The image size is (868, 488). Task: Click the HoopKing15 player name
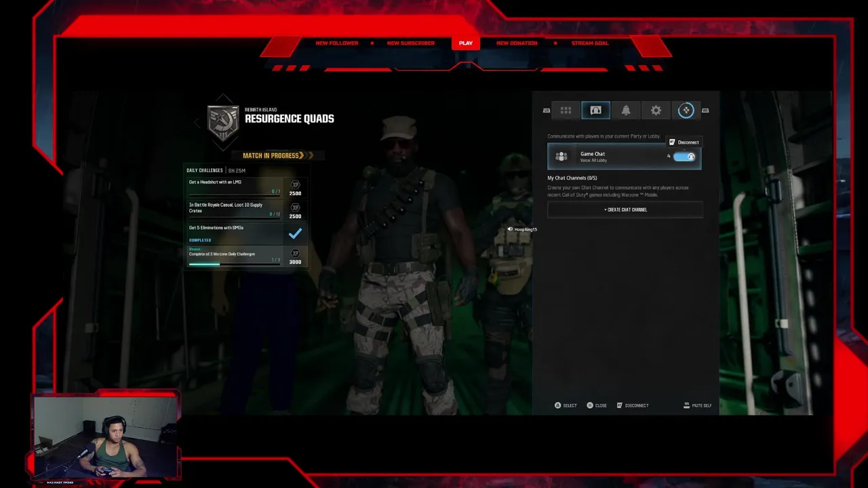click(526, 230)
